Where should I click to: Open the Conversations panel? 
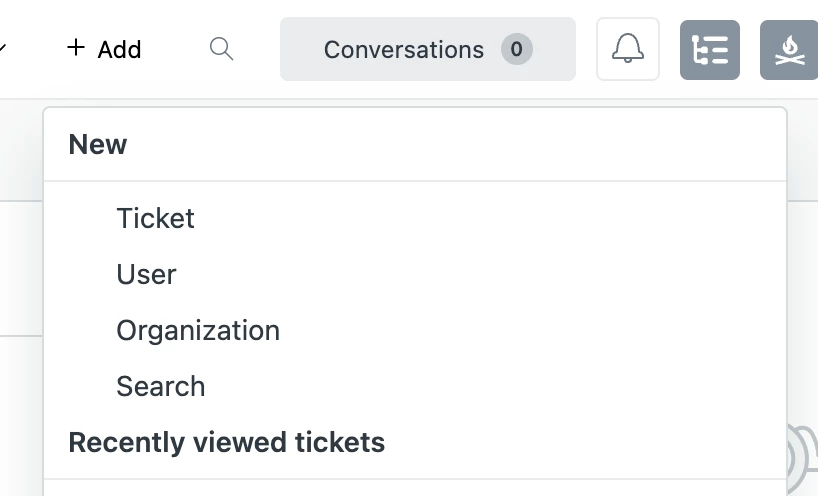tap(403, 49)
